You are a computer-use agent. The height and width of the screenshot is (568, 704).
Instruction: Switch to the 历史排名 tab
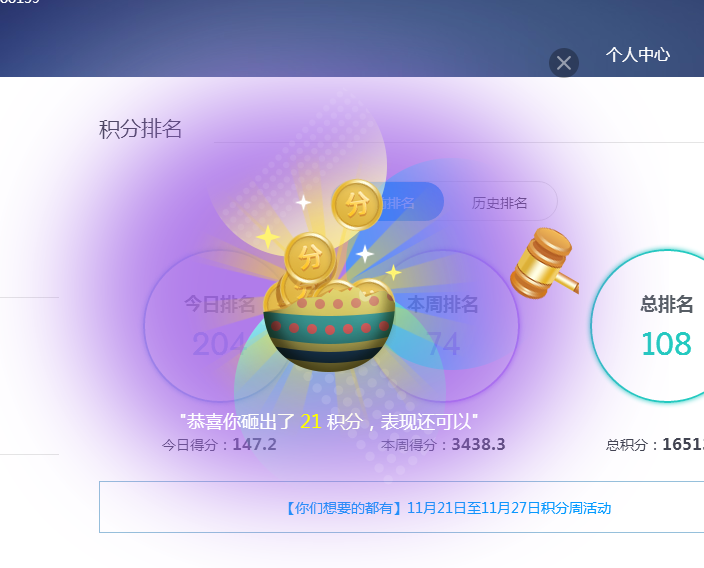499,203
